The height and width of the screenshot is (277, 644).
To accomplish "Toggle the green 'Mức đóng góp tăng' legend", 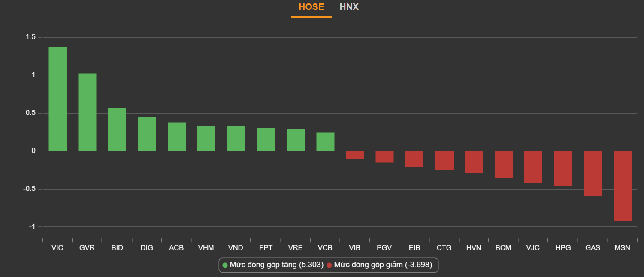I will coord(272,265).
